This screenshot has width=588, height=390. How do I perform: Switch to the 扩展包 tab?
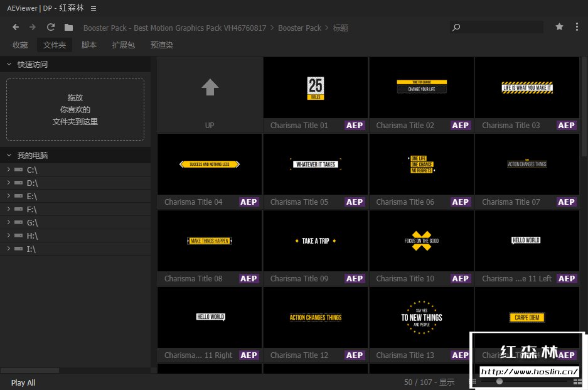[x=124, y=45]
